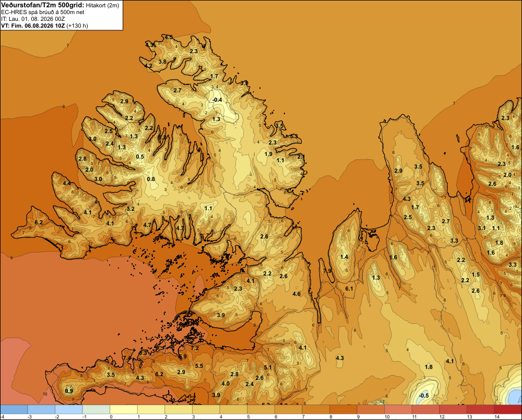Click the legend swatch between -1 and 0
The width and height of the screenshot is (522, 420).
tap(96, 410)
